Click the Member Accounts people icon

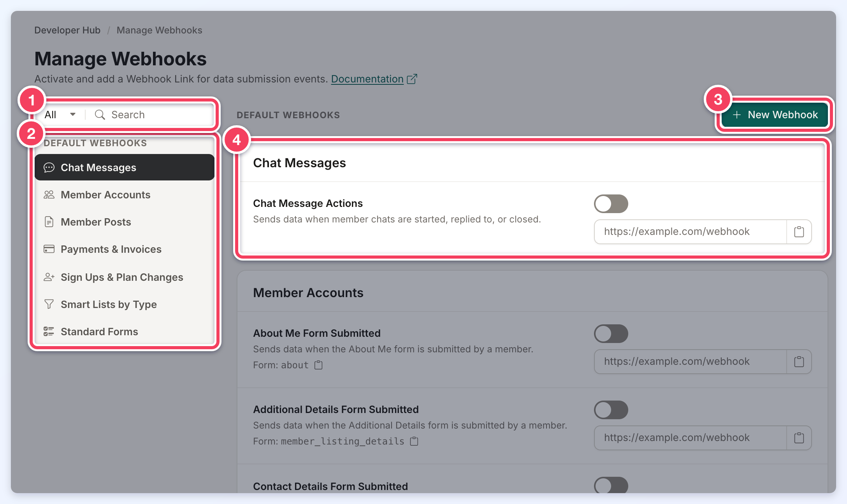(49, 194)
